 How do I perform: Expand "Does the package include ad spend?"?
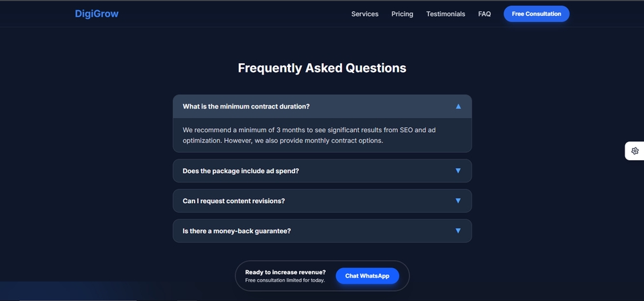pos(241,171)
